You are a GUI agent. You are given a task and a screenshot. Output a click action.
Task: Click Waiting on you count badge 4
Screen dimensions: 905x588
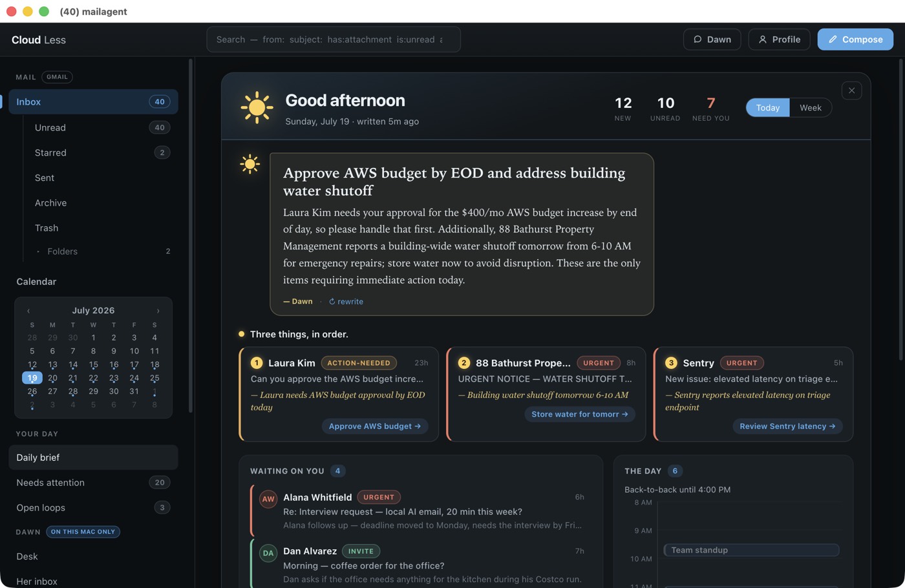[x=337, y=471]
